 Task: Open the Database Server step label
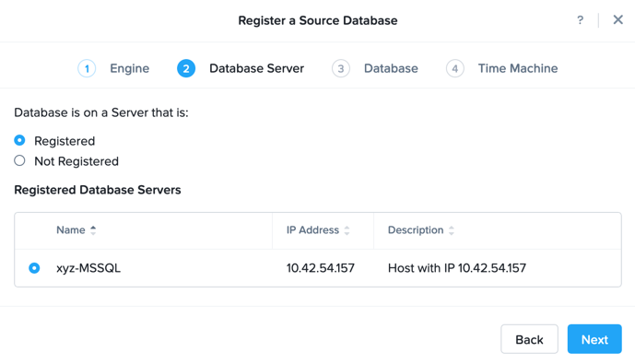click(x=256, y=68)
